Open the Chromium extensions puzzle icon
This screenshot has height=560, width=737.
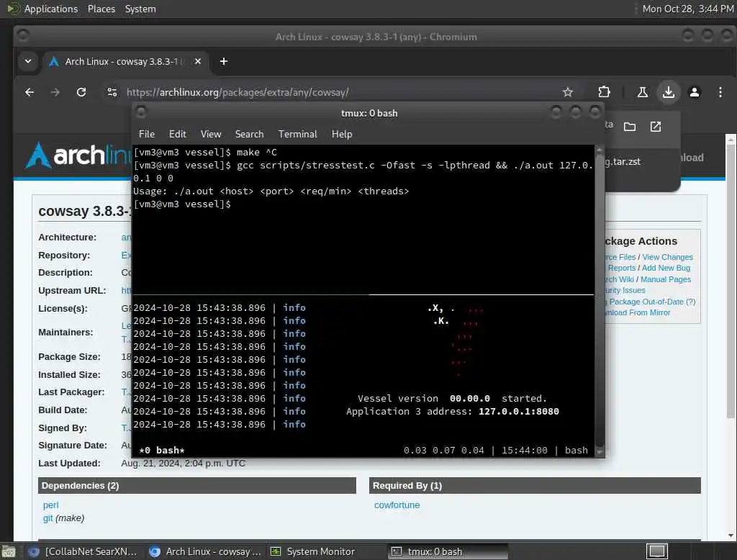point(604,92)
